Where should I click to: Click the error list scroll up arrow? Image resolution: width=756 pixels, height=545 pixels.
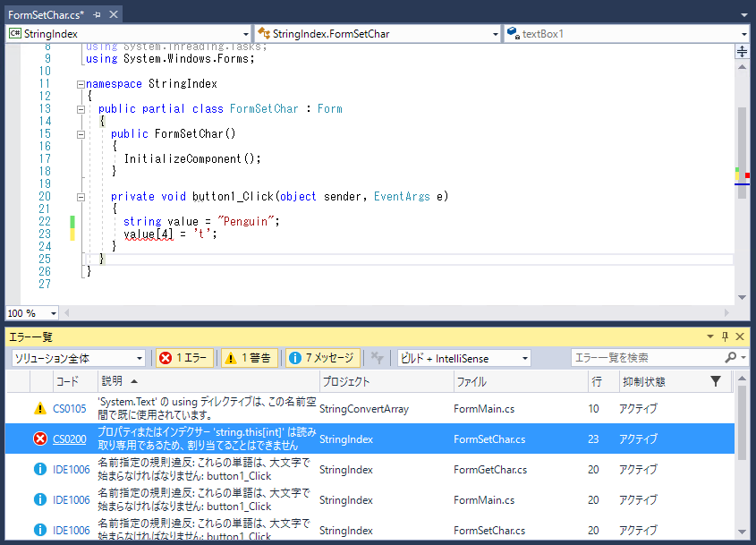click(x=742, y=379)
